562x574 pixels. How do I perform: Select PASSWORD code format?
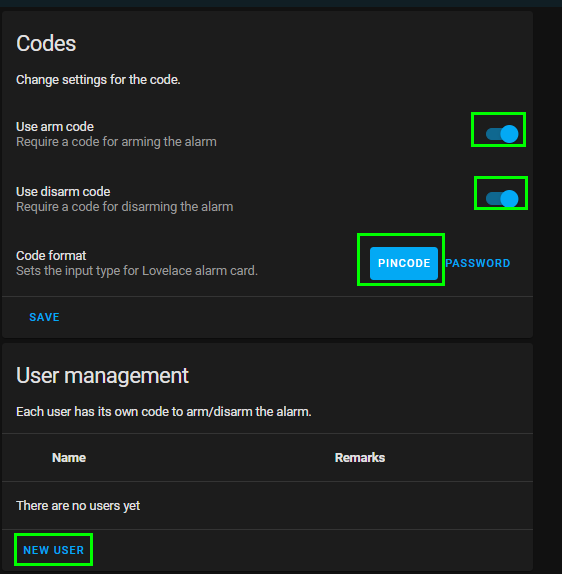[477, 263]
